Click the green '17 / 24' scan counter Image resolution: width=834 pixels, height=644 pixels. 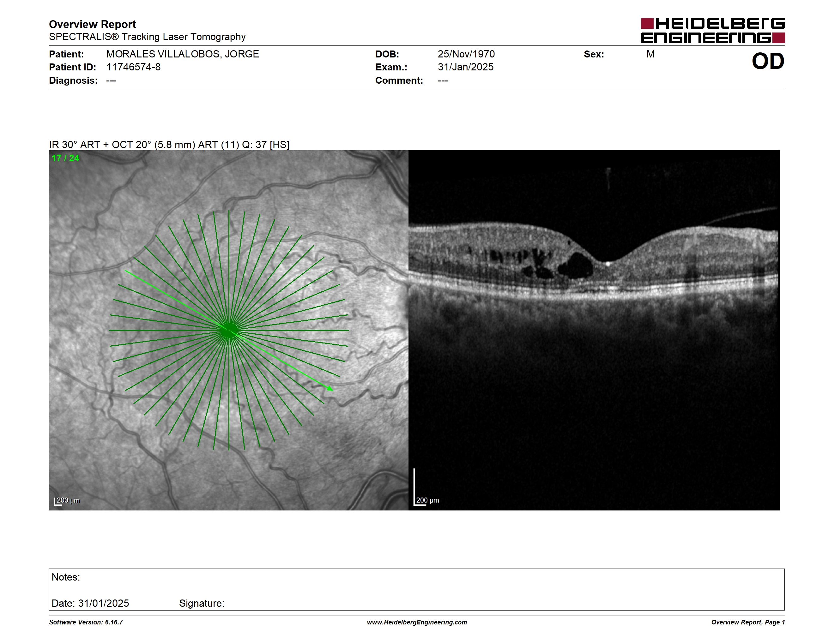pos(65,158)
